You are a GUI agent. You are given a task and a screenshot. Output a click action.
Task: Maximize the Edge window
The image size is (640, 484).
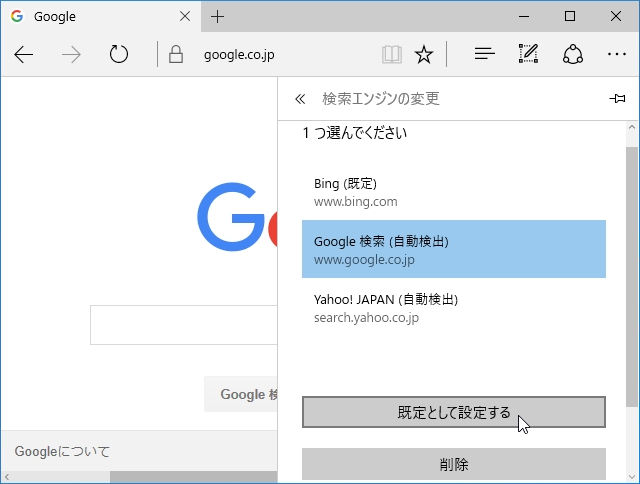570,16
